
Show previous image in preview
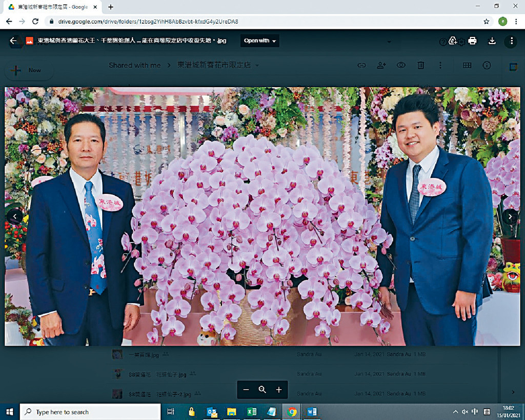tap(15, 217)
